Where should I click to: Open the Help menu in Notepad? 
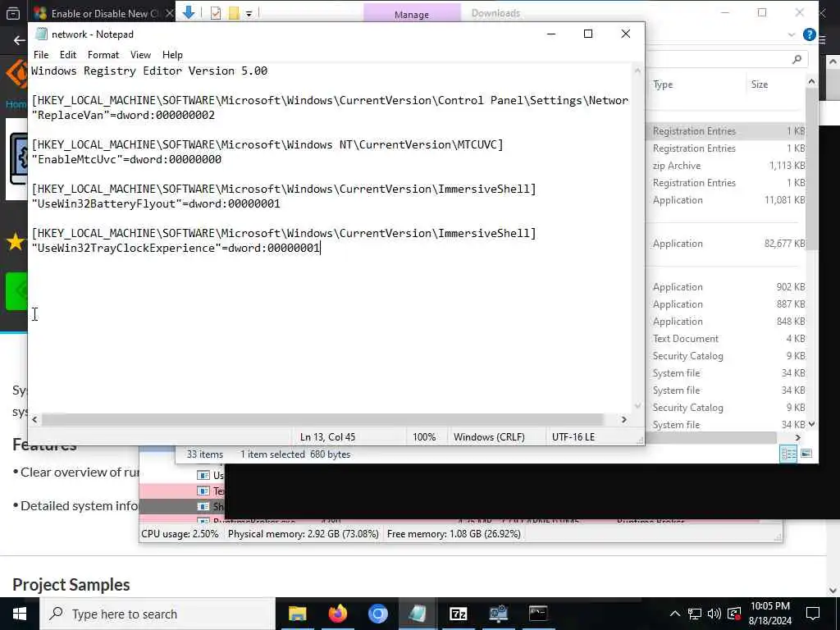[x=172, y=55]
